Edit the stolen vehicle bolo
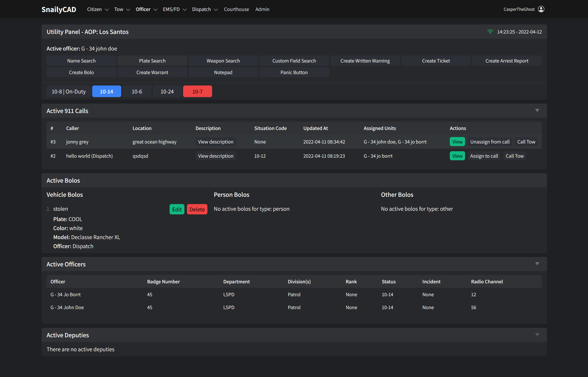Screen dimensions: 588x377 click(177, 209)
